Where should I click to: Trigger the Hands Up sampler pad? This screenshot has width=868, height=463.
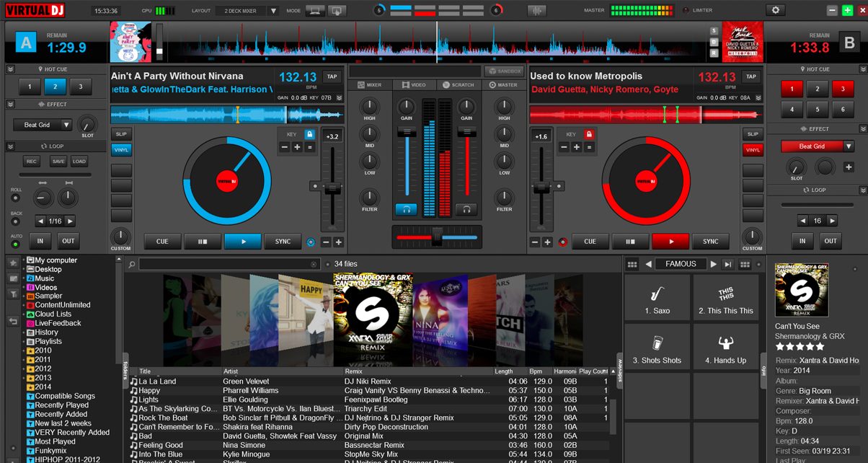coord(726,350)
